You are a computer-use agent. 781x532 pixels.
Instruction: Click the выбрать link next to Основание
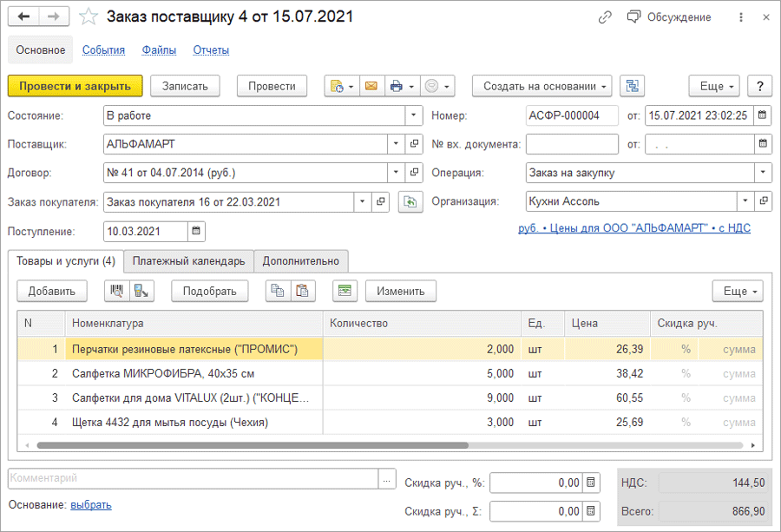click(x=91, y=505)
